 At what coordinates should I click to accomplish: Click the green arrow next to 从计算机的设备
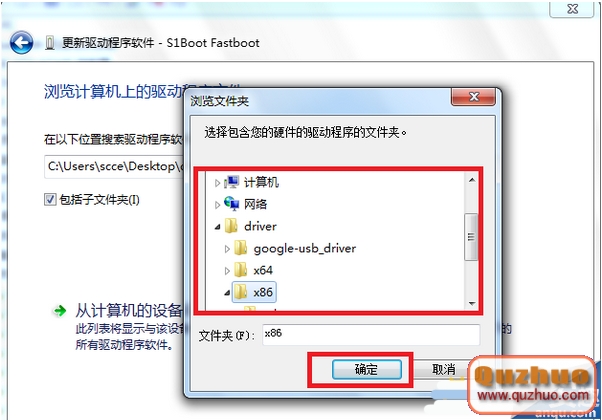point(60,311)
